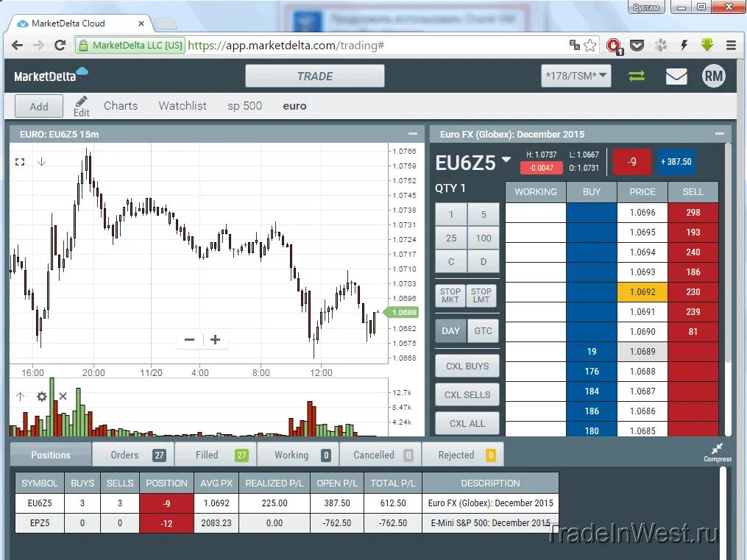Bookmark page with star icon

[590, 45]
